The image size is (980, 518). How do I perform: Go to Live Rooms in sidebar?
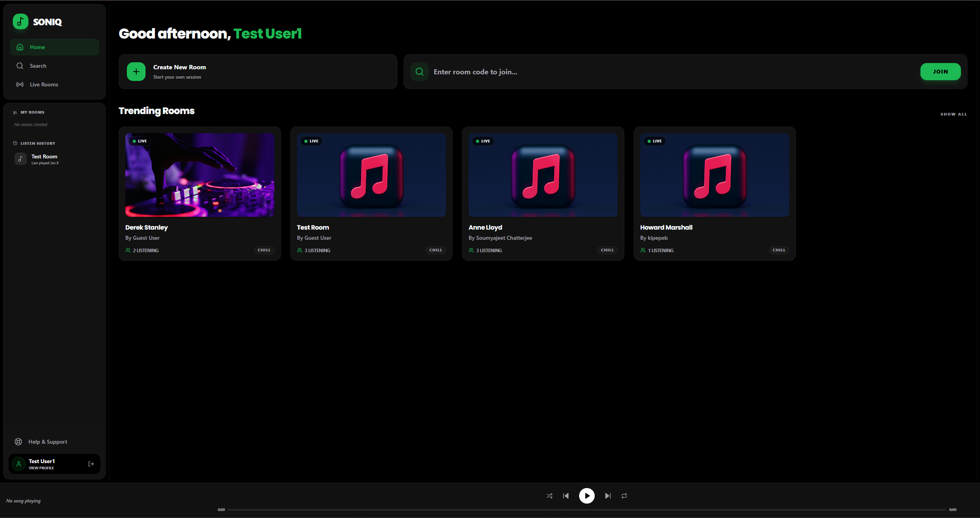click(44, 84)
